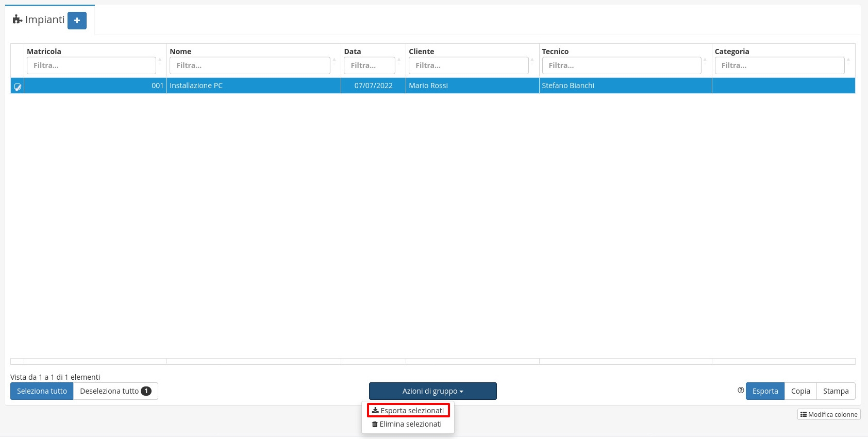
Task: Click the Copia button
Action: (x=800, y=391)
